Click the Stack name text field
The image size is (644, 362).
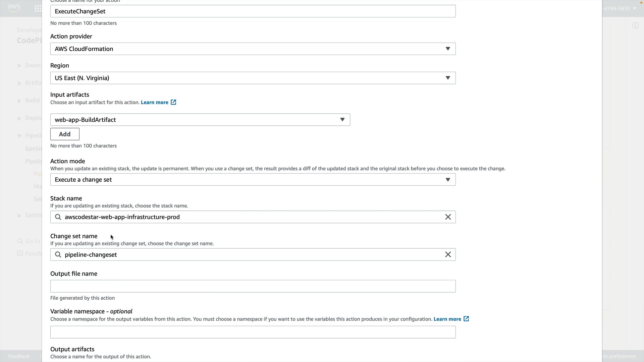(252, 217)
